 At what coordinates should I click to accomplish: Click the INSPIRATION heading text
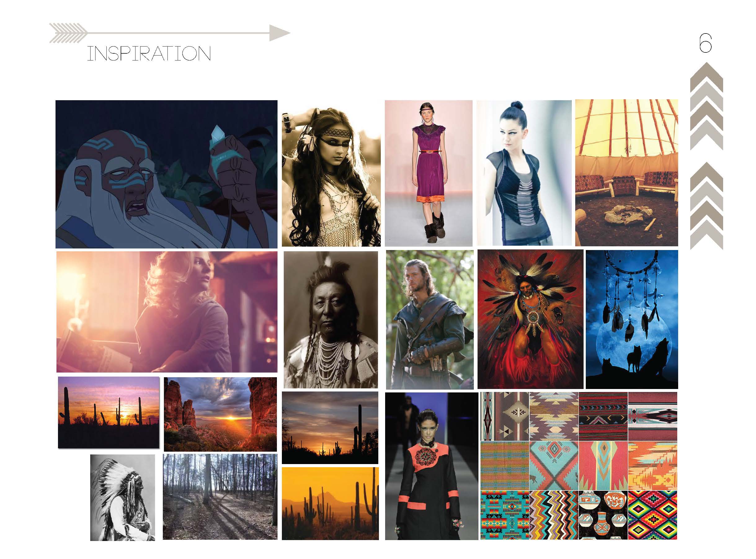tap(149, 53)
